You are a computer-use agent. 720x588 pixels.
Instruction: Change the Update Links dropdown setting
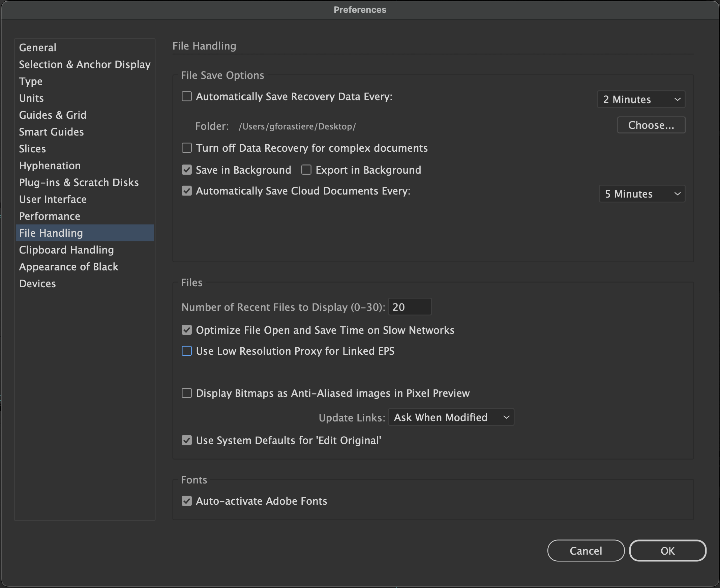[x=451, y=417]
